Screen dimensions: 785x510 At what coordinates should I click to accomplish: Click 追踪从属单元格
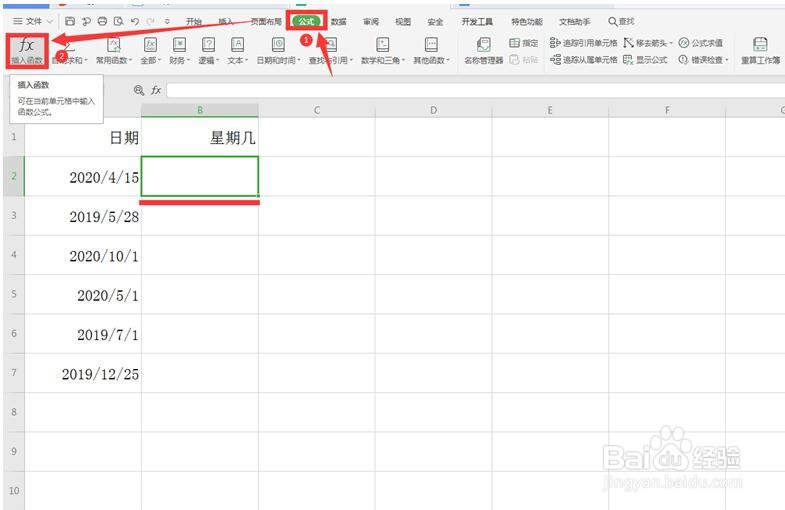pos(583,60)
